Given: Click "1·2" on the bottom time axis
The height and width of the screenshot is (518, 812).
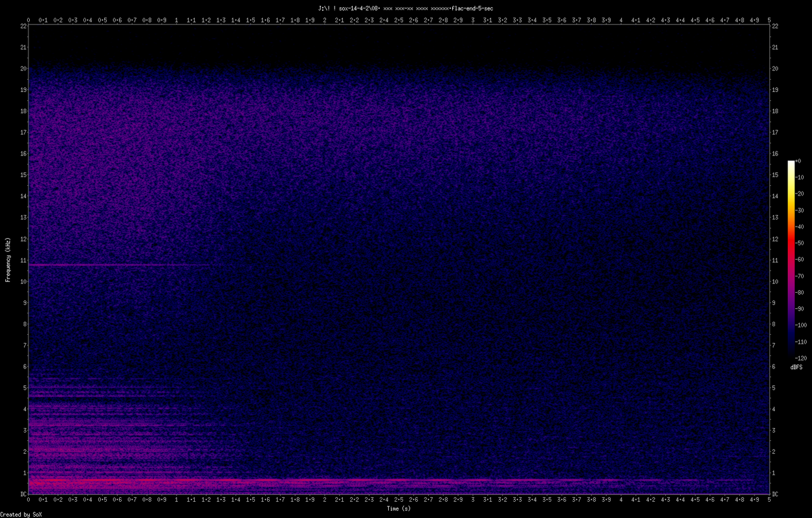Looking at the screenshot, I should click(x=206, y=500).
